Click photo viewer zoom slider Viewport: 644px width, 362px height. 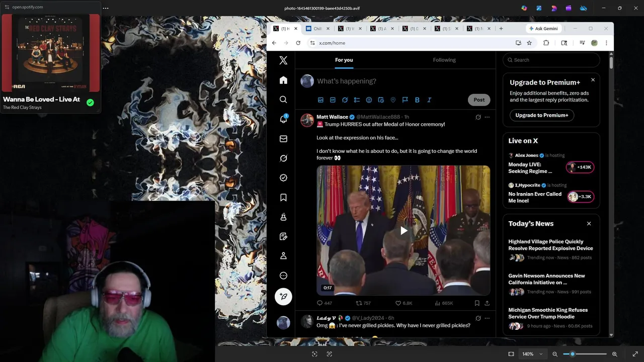[x=585, y=354]
